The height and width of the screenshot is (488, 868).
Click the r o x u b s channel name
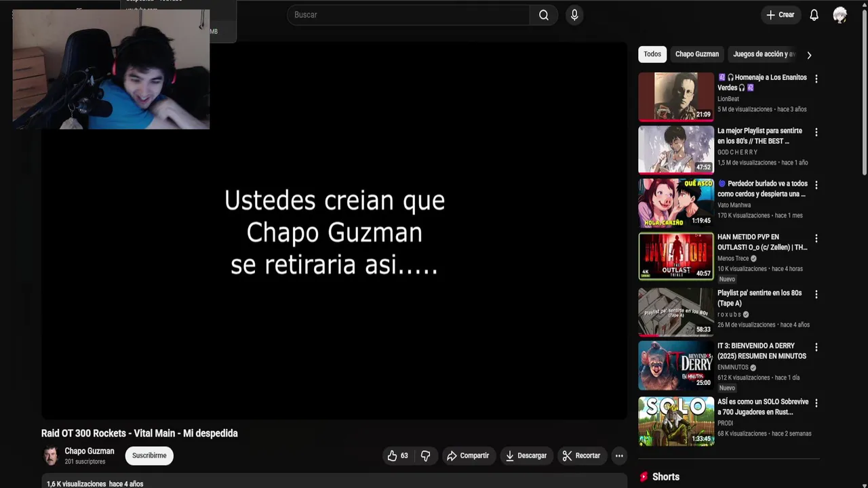[729, 314]
